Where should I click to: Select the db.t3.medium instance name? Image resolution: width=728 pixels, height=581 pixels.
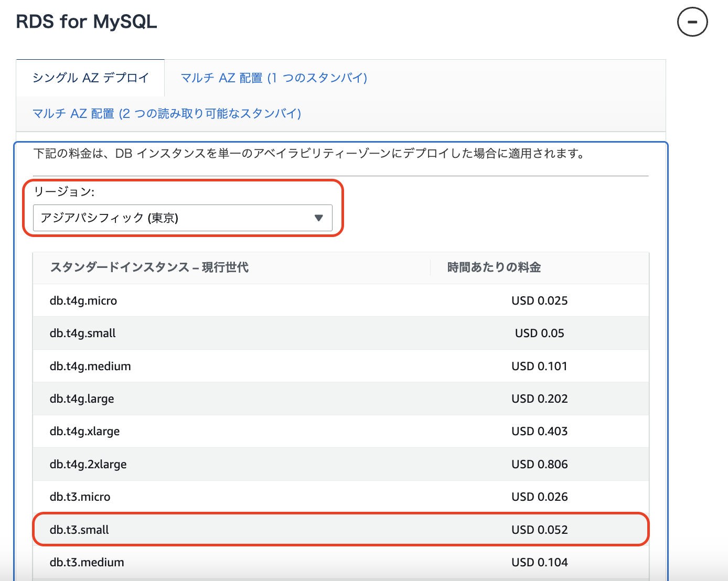tap(87, 562)
